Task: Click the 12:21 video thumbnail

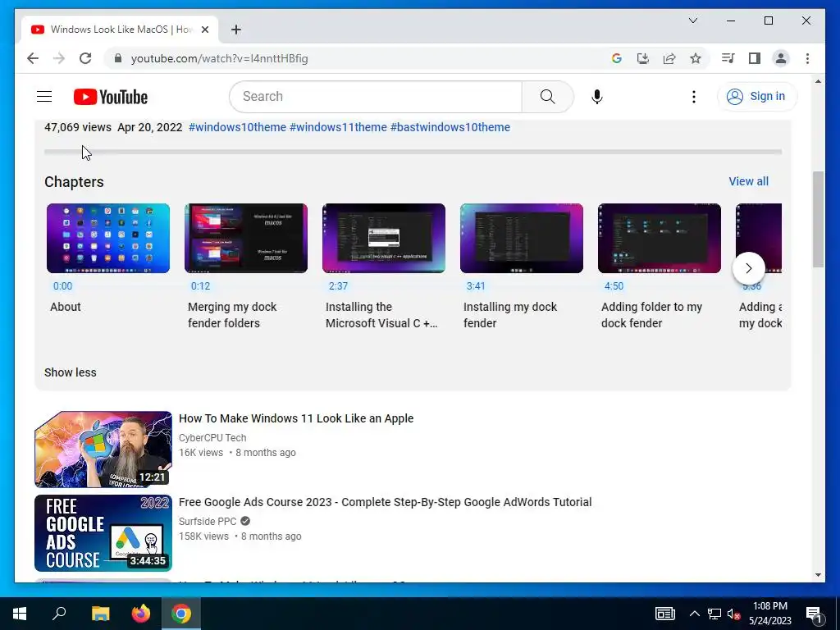Action: click(x=103, y=450)
